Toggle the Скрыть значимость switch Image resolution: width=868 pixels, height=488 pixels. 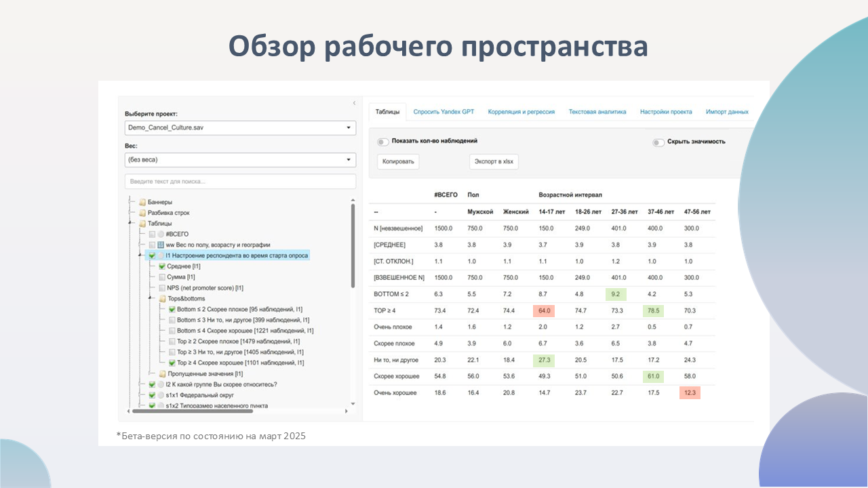658,142
